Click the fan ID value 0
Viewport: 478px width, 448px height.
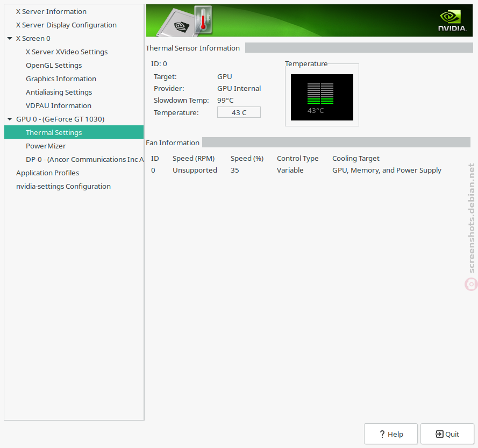point(153,170)
